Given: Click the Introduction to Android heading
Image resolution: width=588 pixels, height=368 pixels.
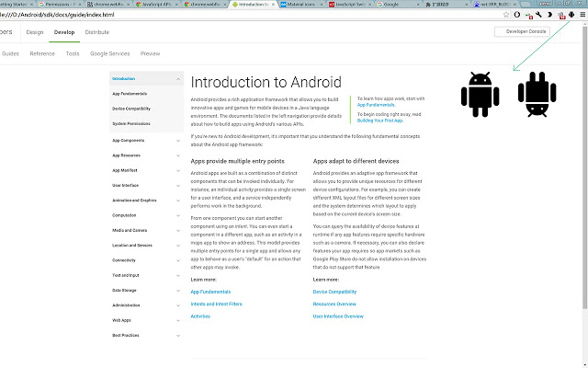Looking at the screenshot, I should point(266,82).
